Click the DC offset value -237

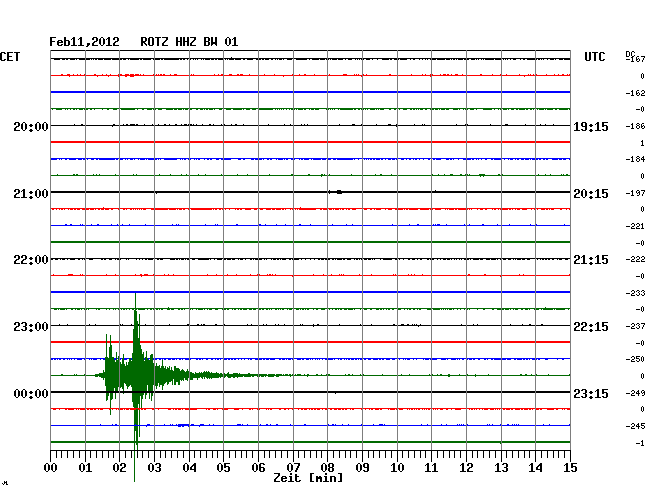pos(635,327)
